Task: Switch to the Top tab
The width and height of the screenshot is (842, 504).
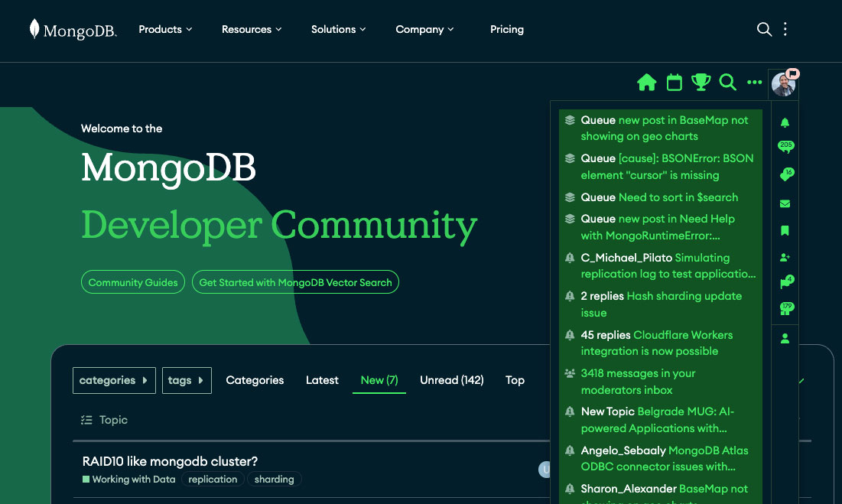Action: coord(515,380)
